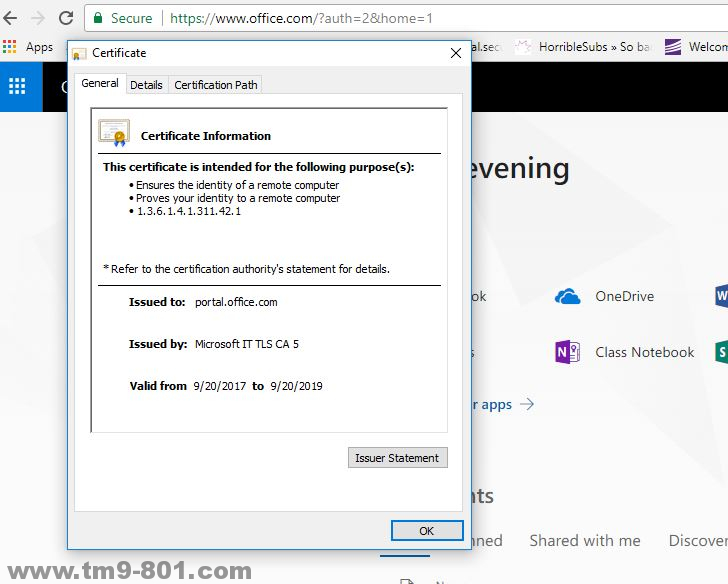
Task: Click the certificate badge icon
Action: coord(114,133)
